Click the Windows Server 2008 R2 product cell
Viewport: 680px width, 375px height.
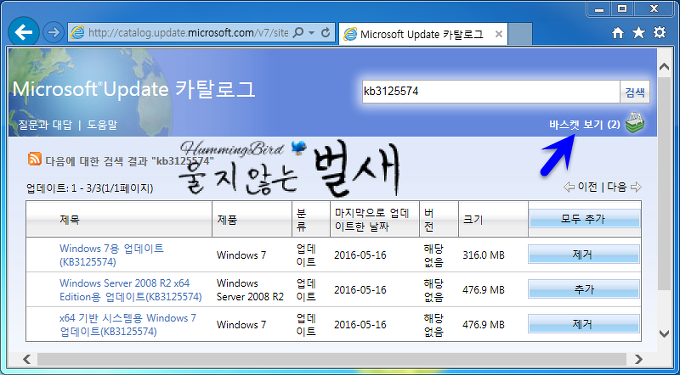pyautogui.click(x=250, y=290)
